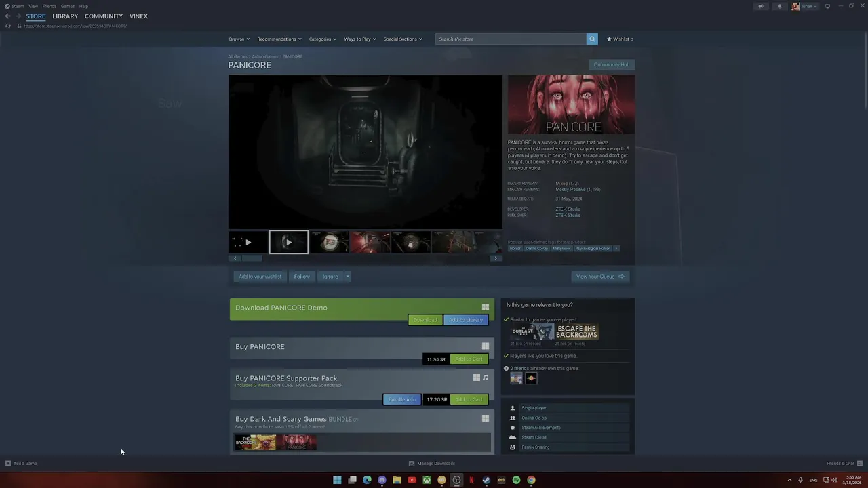Click the store search field
The height and width of the screenshot is (488, 868).
point(511,39)
